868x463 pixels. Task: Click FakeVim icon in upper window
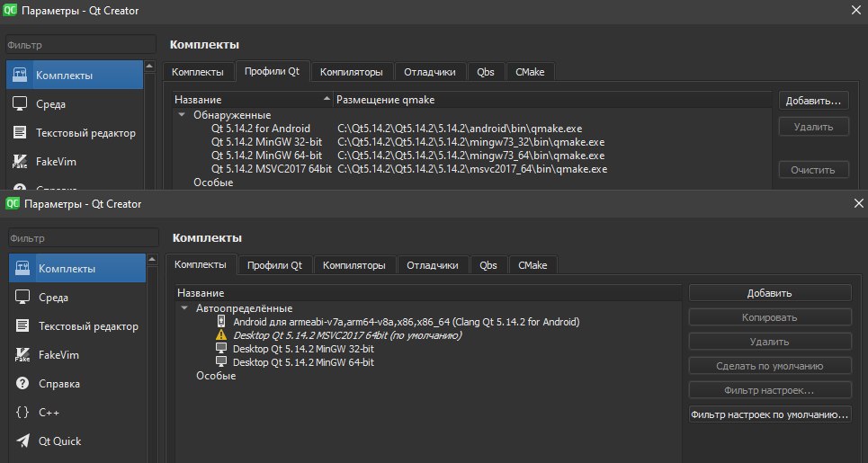20,162
